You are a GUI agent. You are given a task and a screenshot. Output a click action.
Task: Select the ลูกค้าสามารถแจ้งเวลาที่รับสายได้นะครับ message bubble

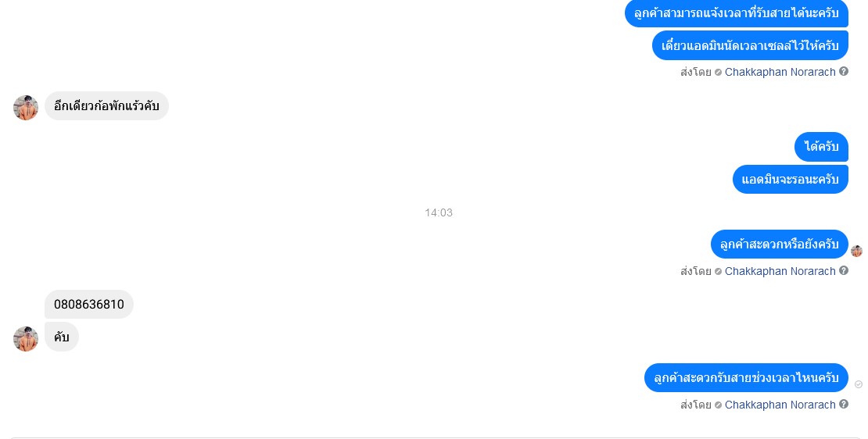pyautogui.click(x=737, y=13)
